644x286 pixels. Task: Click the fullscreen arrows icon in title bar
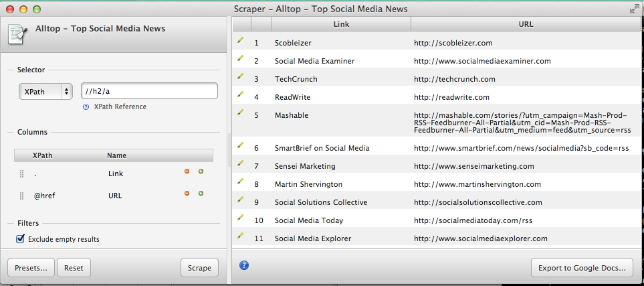point(635,9)
